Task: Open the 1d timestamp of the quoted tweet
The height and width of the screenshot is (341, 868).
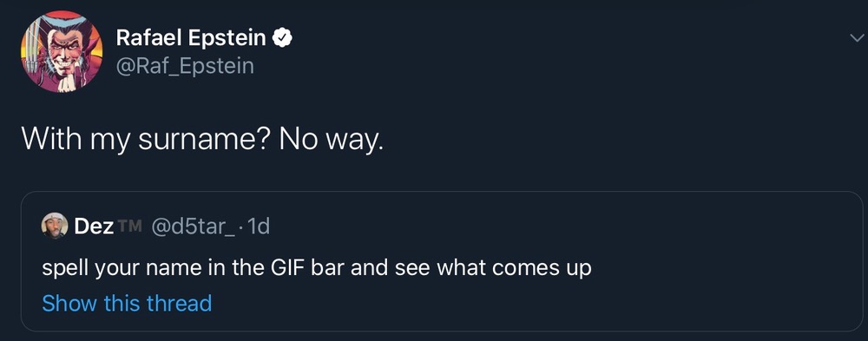Action: tap(259, 226)
